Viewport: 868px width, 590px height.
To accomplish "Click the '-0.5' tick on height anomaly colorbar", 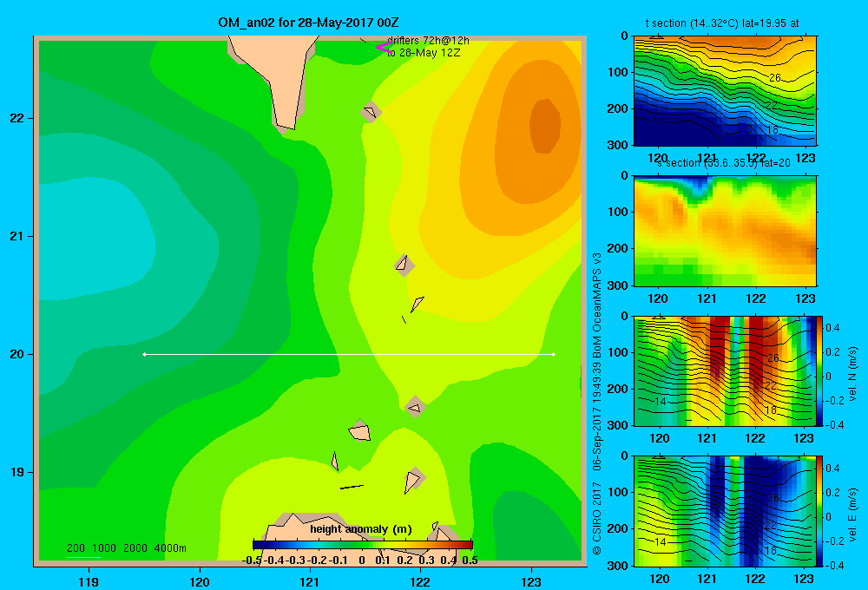I will tap(252, 560).
